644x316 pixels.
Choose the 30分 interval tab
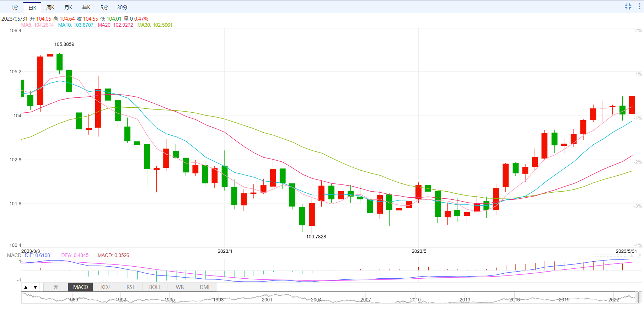point(122,7)
